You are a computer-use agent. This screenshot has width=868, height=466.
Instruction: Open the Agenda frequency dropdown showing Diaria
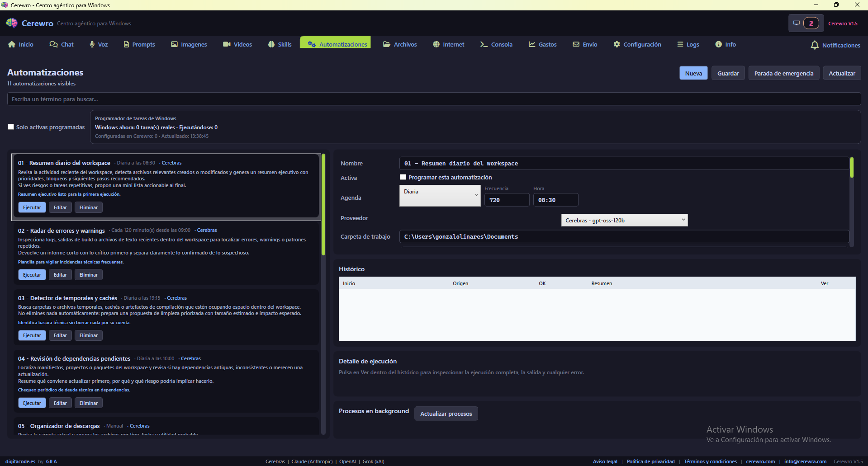point(439,194)
